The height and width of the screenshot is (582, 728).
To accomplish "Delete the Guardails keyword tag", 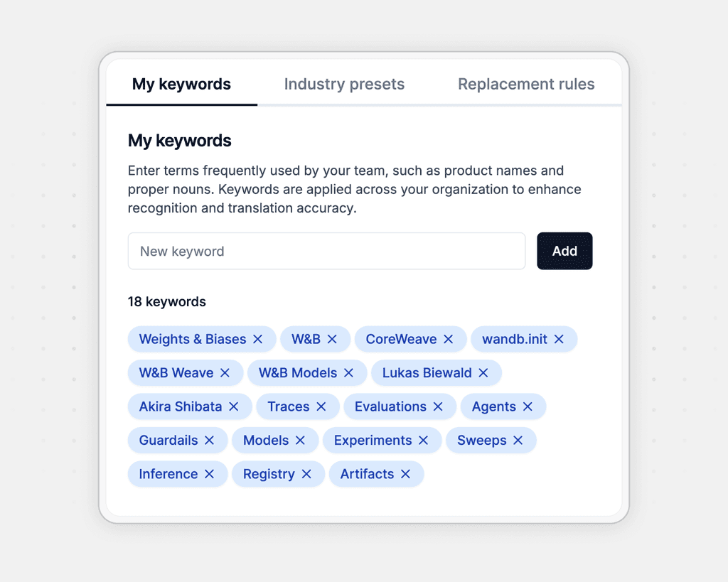I will pyautogui.click(x=210, y=441).
